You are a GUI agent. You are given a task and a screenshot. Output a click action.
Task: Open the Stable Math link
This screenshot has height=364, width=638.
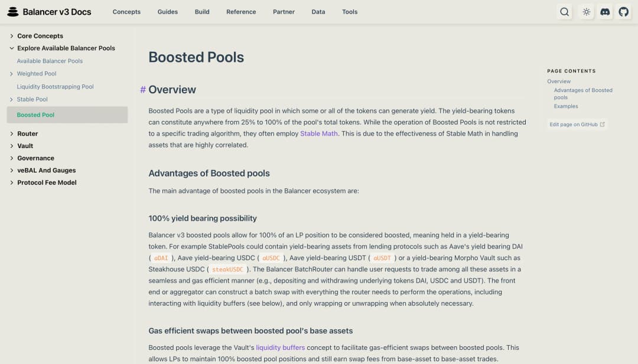click(319, 134)
